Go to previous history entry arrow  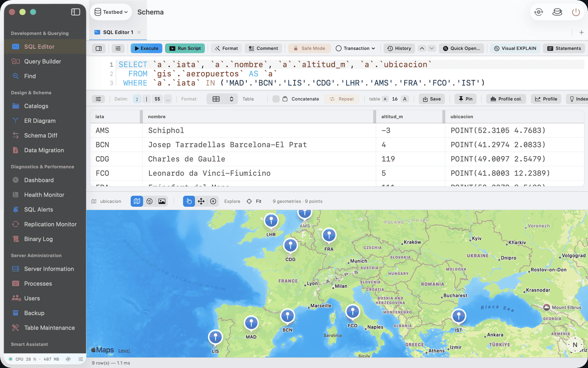point(422,48)
